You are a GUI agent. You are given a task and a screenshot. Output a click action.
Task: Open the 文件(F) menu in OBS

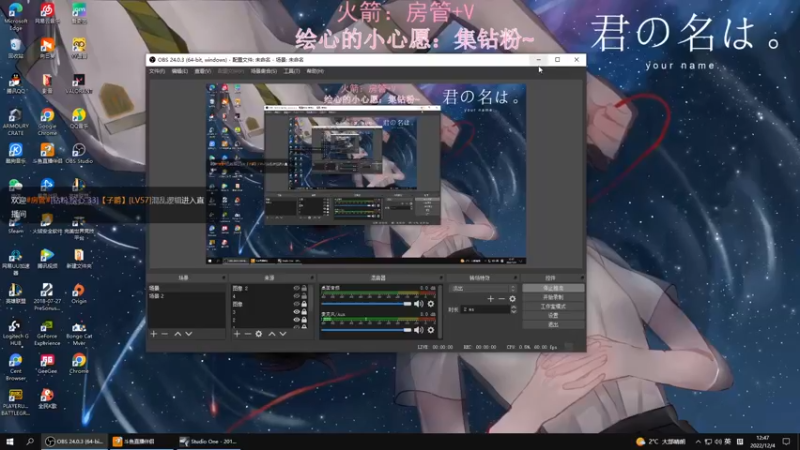pos(157,71)
